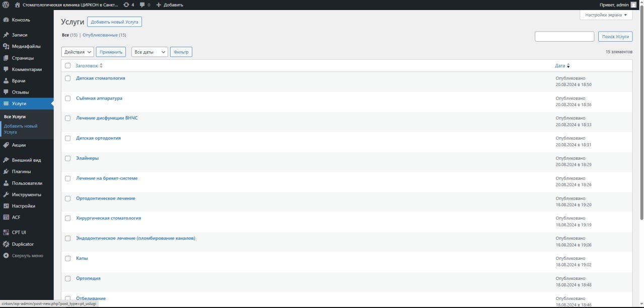
Task: Open the Капы service link
Action: point(82,258)
